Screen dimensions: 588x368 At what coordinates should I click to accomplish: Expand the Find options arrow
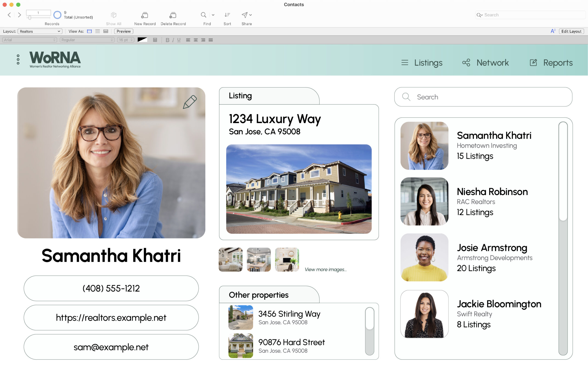[x=213, y=15]
